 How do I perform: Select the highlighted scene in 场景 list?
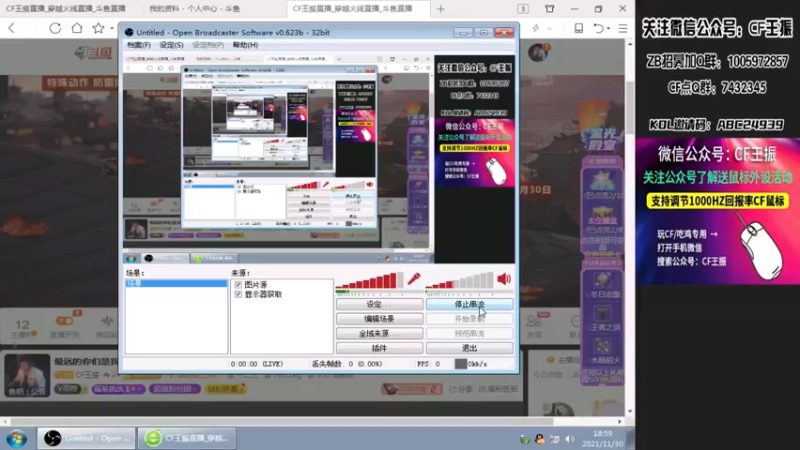pos(176,283)
